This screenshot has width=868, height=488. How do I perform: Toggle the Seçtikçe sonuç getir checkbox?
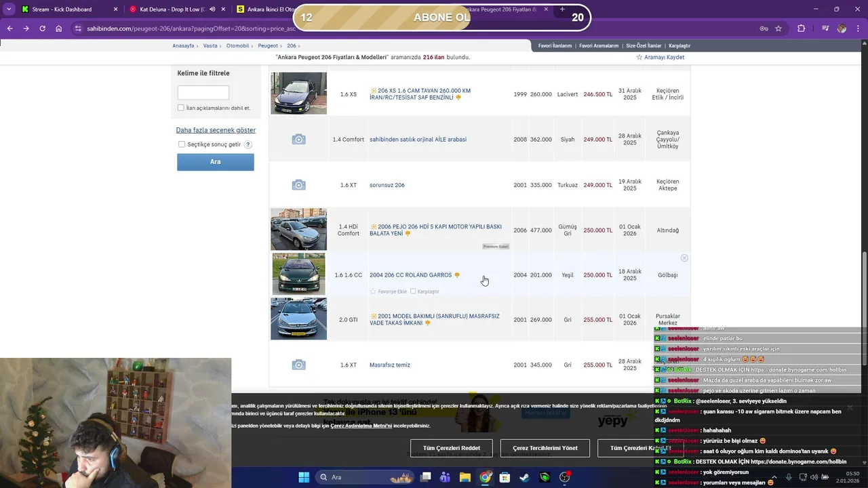pyautogui.click(x=182, y=144)
